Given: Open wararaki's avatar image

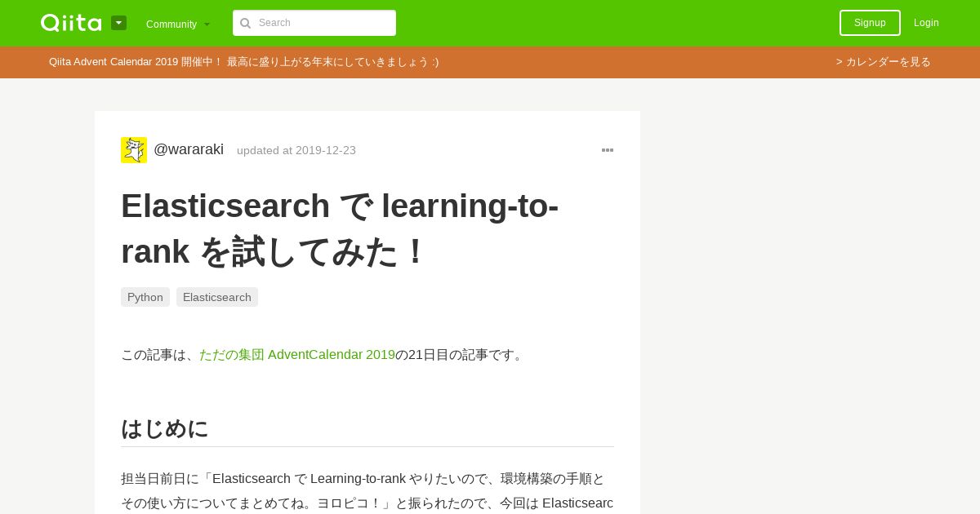Looking at the screenshot, I should [x=134, y=150].
